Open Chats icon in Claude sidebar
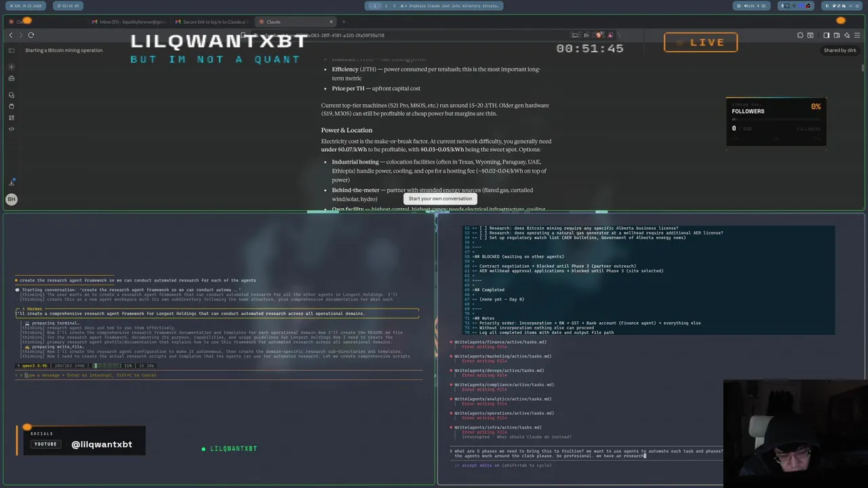Viewport: 868px width, 488px height. coord(12,95)
